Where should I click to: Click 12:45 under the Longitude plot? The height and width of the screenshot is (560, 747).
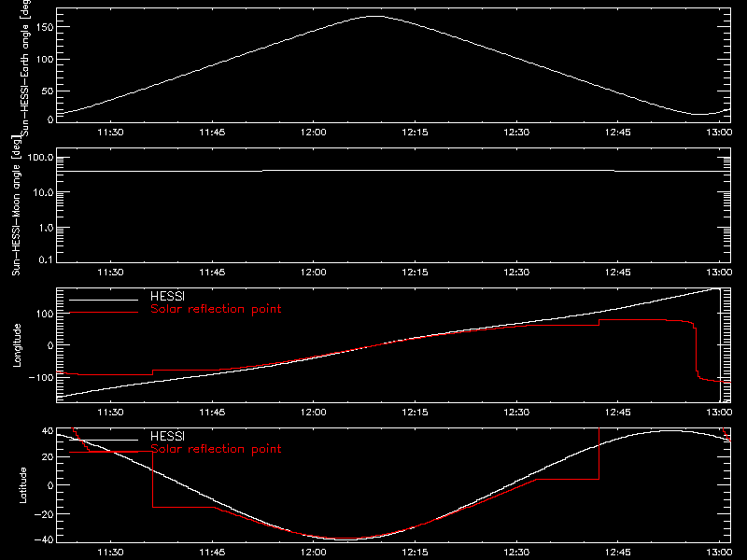click(x=618, y=413)
